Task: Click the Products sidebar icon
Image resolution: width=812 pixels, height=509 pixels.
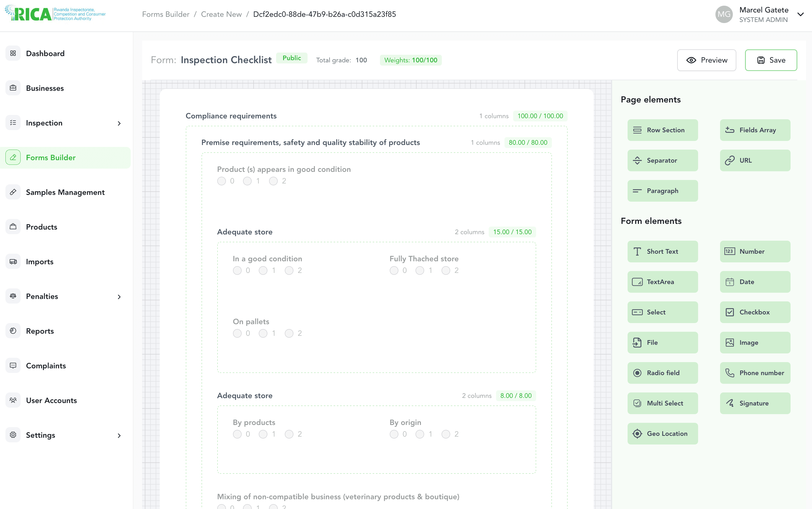Action: tap(13, 227)
